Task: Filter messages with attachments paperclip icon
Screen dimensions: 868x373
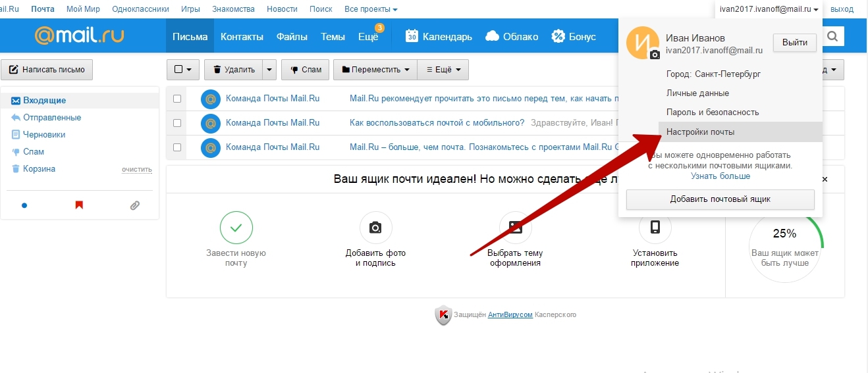Action: point(134,205)
